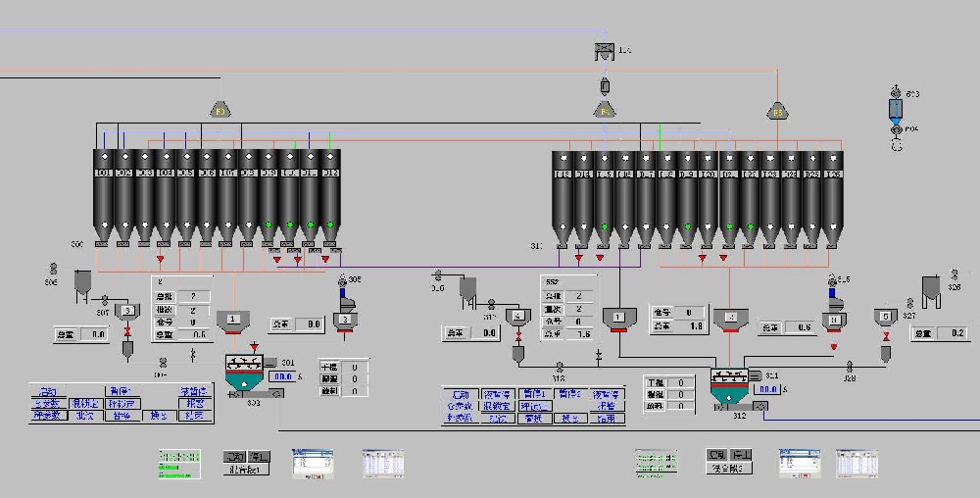Open the green status thumbnail at bottom left
Viewport: 980px width, 498px height.
click(180, 464)
